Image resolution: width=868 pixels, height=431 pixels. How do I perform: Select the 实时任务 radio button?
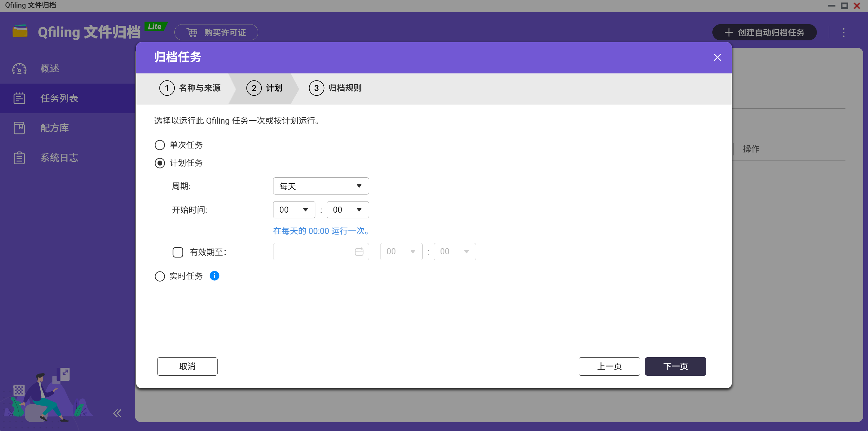click(x=160, y=276)
